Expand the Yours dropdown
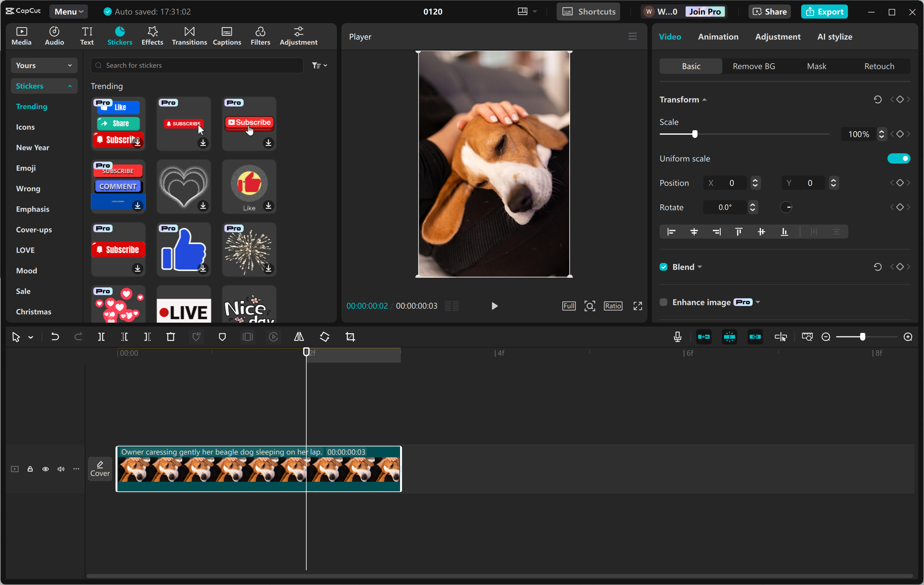The image size is (924, 585). tap(44, 65)
